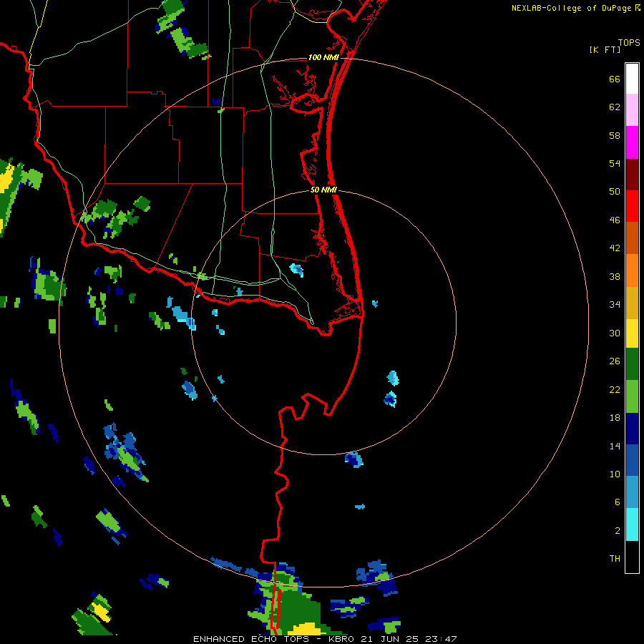Click the light pink 62 K FT legend swatch
Image resolution: width=644 pixels, height=644 pixels.
coord(632,109)
